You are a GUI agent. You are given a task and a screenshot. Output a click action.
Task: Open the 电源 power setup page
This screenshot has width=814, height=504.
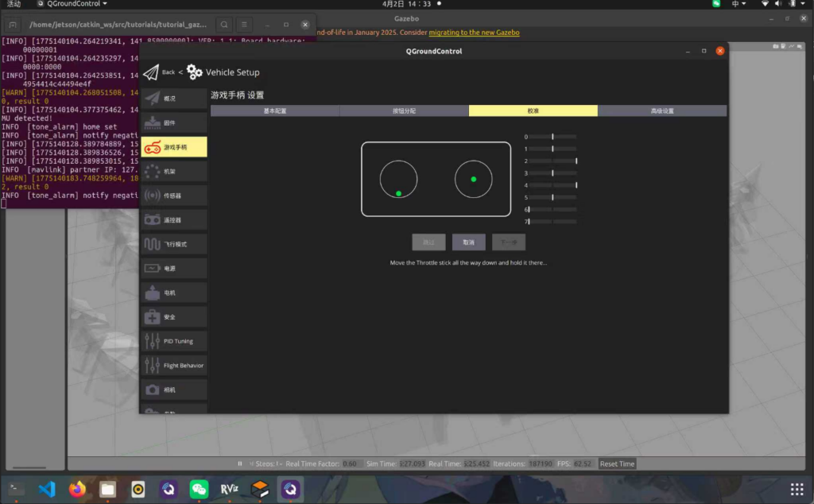[173, 269]
